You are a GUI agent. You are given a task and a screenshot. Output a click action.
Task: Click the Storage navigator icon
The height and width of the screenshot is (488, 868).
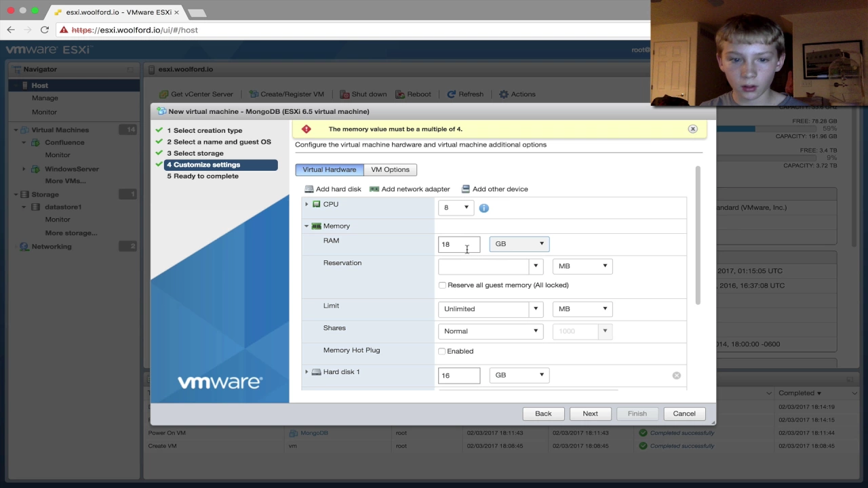pyautogui.click(x=24, y=195)
